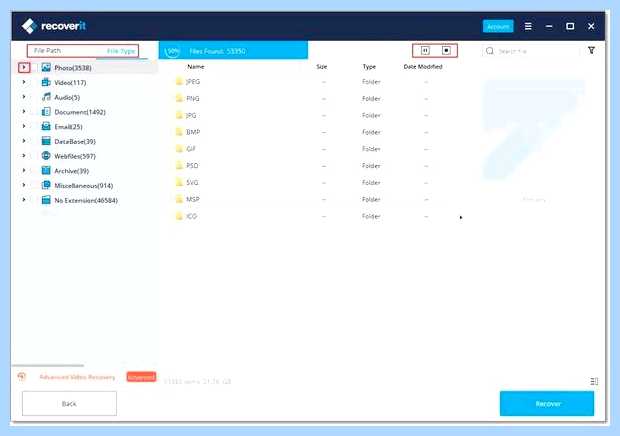620x436 pixels.
Task: Stop the scan with the stop icon
Action: [446, 51]
